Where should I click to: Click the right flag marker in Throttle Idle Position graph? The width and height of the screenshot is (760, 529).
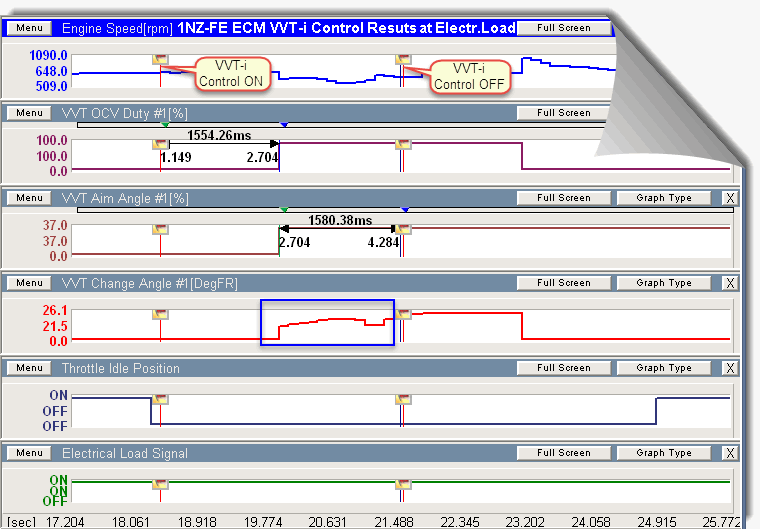click(402, 399)
